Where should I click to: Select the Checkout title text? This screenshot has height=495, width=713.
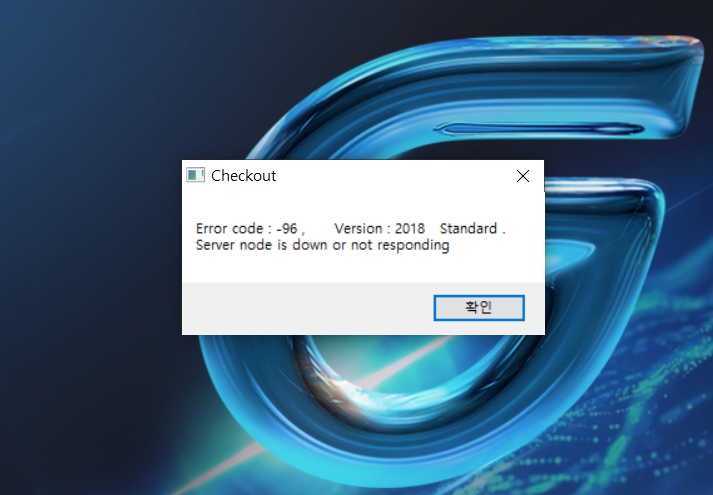243,175
